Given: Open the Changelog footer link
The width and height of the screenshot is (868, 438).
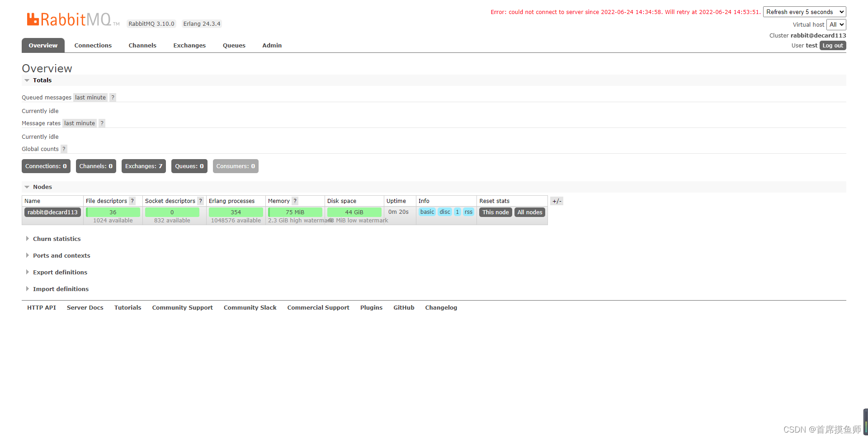Looking at the screenshot, I should click(x=441, y=308).
